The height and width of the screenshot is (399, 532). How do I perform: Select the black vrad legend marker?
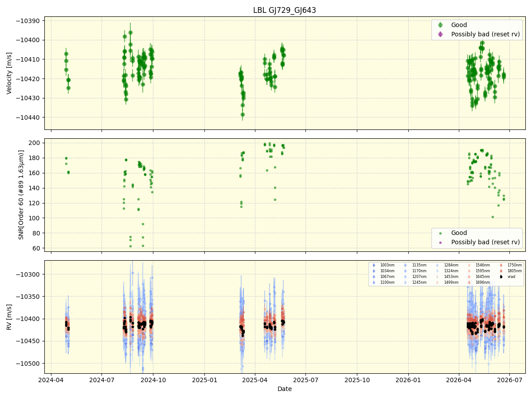[x=501, y=277]
